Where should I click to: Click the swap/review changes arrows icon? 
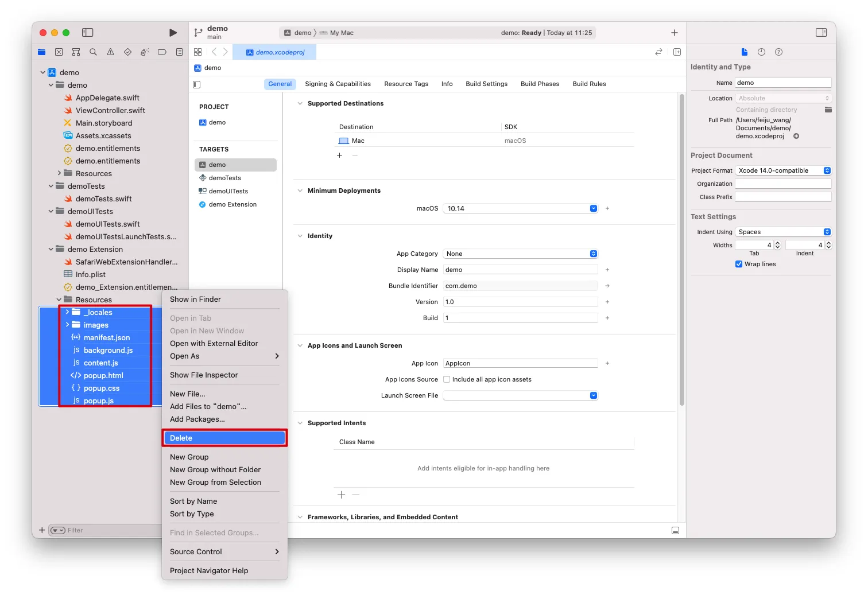[659, 52]
